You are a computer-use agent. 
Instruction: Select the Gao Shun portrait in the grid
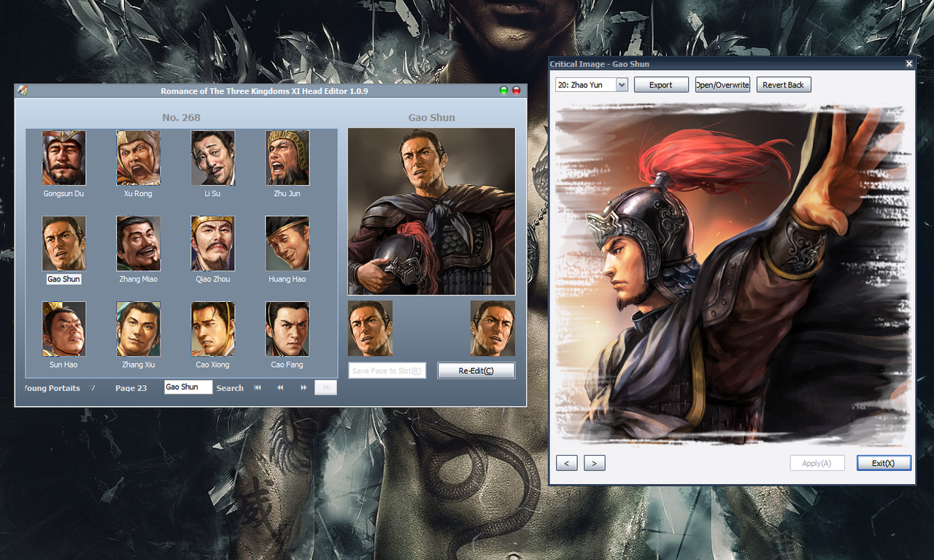coord(64,243)
